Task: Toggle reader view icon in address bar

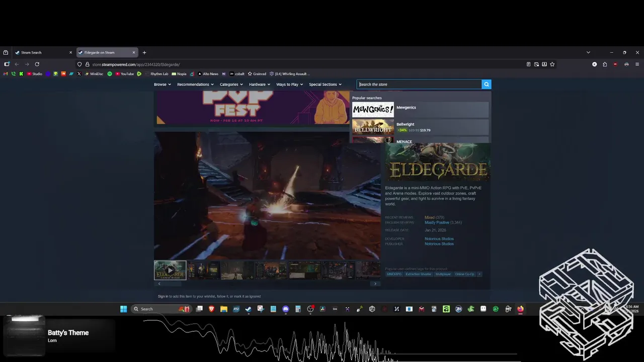Action: (x=528, y=64)
